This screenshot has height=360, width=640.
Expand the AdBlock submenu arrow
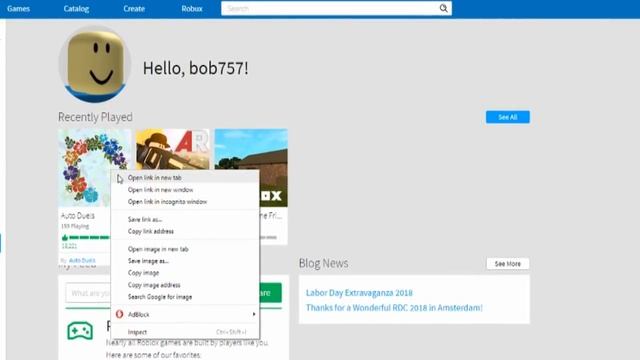click(253, 314)
